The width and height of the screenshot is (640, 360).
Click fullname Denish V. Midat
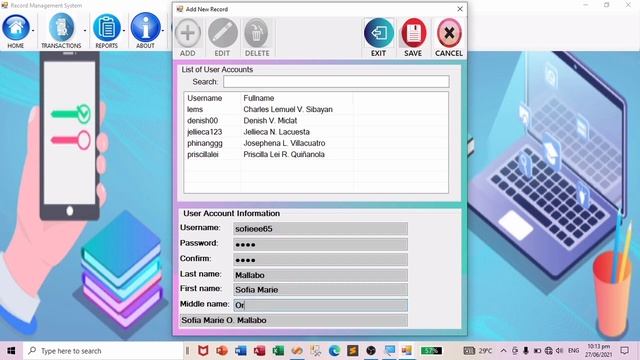click(270, 121)
